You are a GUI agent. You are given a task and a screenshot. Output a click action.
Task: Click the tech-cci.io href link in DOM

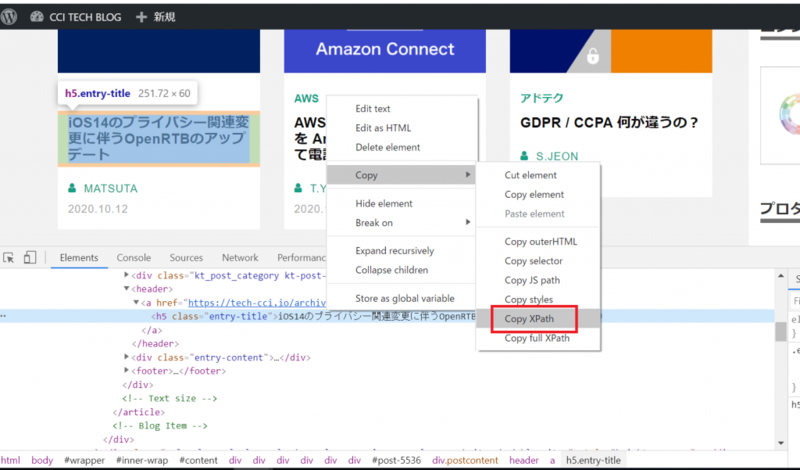click(257, 303)
